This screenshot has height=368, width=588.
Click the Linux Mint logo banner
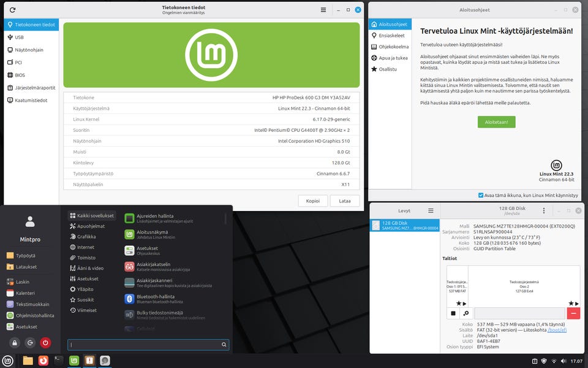[x=211, y=55]
